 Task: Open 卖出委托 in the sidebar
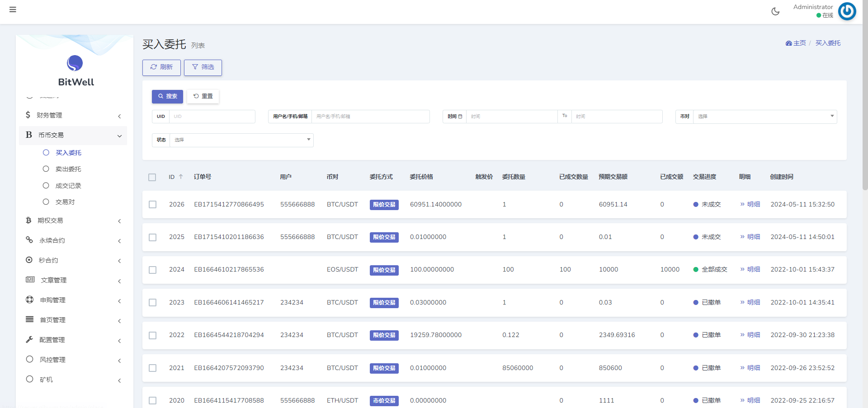(x=68, y=169)
